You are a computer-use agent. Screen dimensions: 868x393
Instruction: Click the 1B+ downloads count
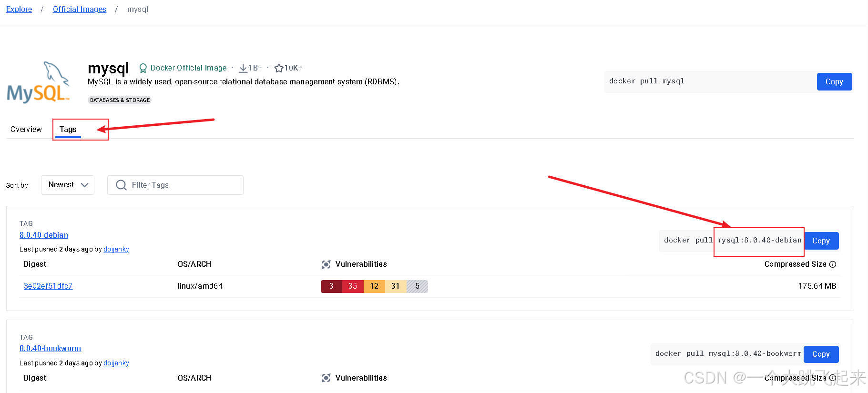click(x=255, y=68)
